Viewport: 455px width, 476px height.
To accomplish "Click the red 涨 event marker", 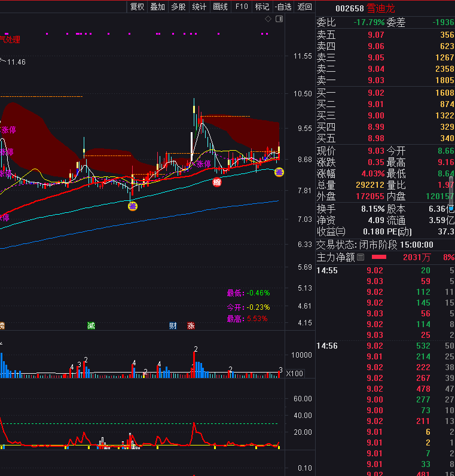I will [191, 326].
